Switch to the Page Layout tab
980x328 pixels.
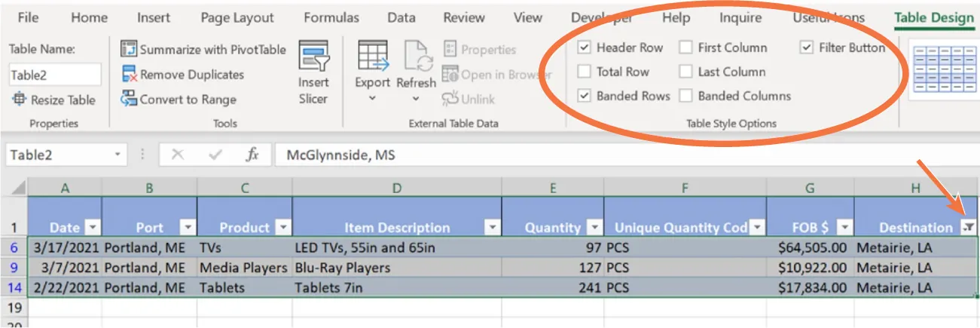[237, 17]
